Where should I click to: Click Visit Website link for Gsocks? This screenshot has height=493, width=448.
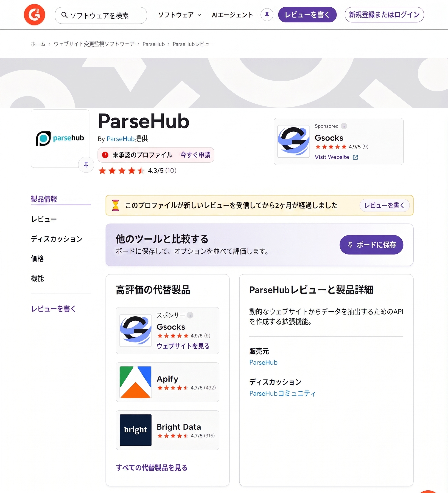pos(332,157)
